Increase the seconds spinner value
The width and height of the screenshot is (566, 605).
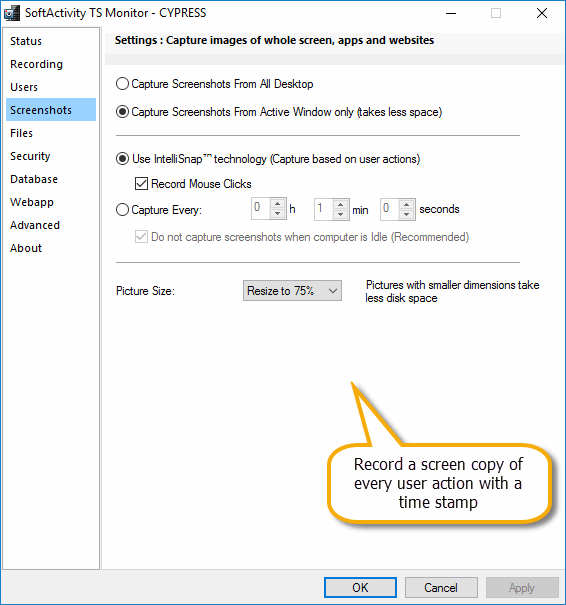pos(406,204)
